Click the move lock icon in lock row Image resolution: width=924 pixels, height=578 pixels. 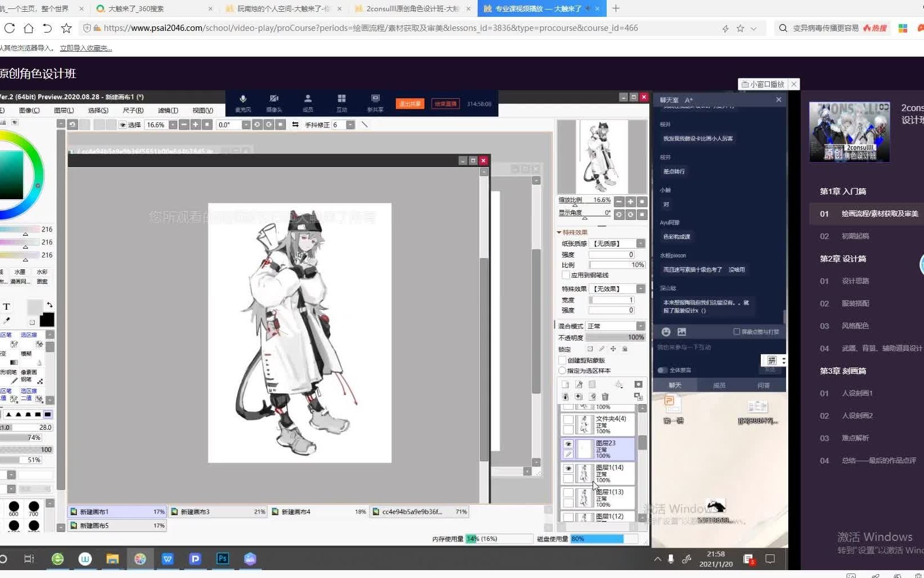click(613, 349)
